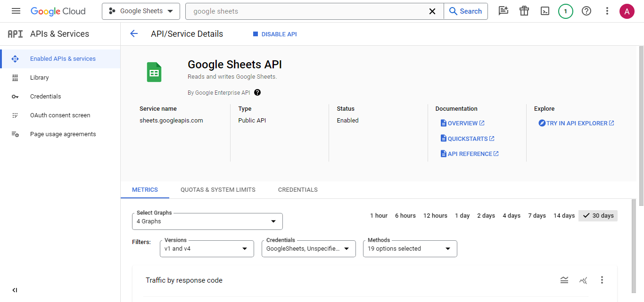Expand the Select Graphs dropdown
Image resolution: width=644 pixels, height=302 pixels.
(x=207, y=221)
